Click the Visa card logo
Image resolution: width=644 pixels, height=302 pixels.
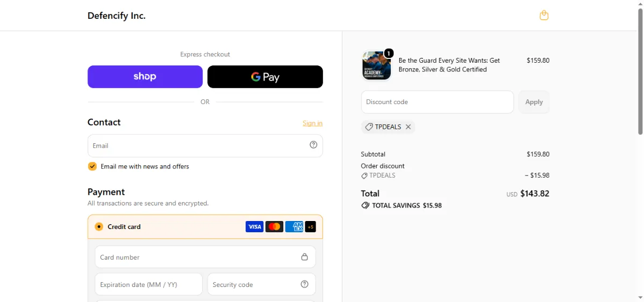click(x=254, y=227)
